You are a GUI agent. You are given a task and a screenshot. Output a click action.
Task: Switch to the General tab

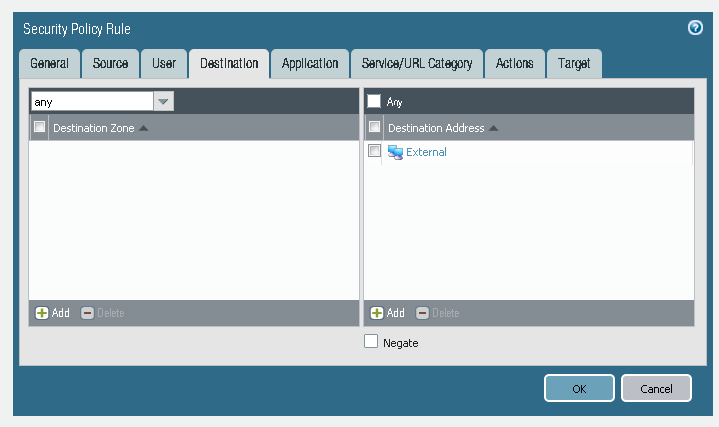[x=50, y=63]
